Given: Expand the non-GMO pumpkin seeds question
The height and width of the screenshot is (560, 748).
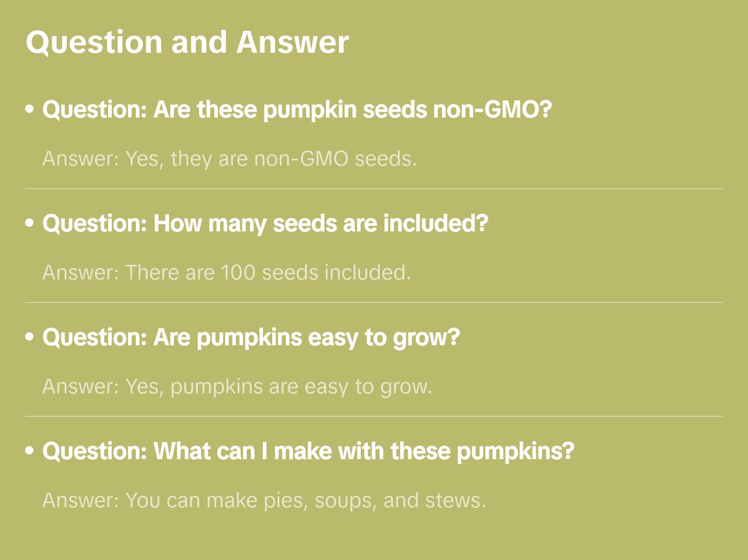Looking at the screenshot, I should [297, 110].
